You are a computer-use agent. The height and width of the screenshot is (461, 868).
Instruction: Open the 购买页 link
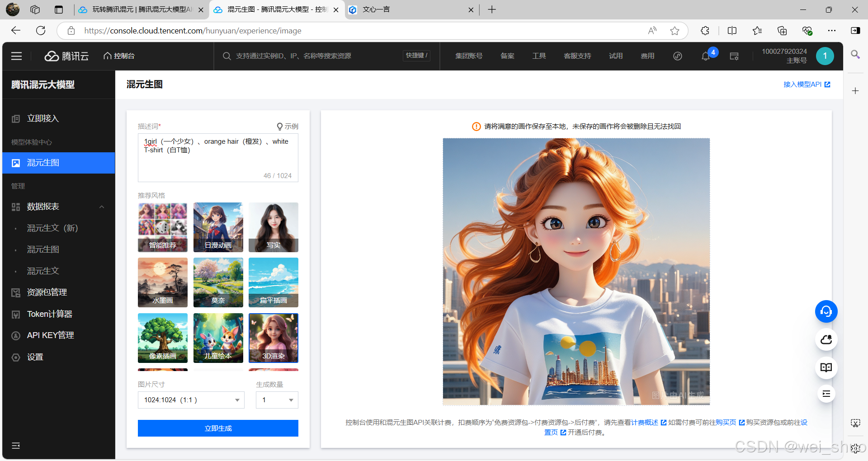(x=726, y=423)
